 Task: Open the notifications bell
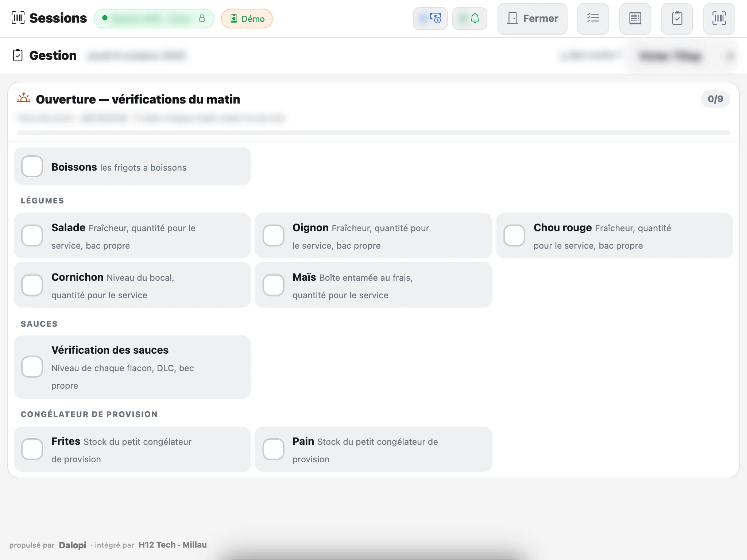coord(470,18)
